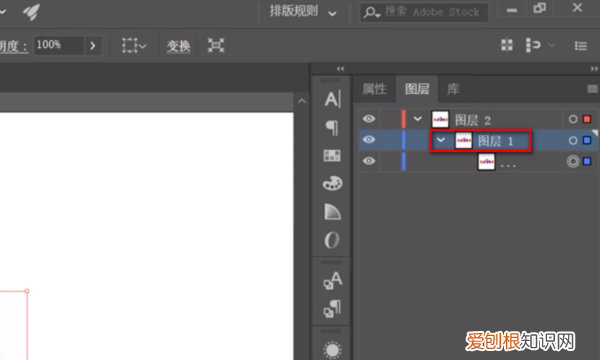The width and height of the screenshot is (600, 360).
Task: Open the OpenType panel icon
Action: pos(332,240)
